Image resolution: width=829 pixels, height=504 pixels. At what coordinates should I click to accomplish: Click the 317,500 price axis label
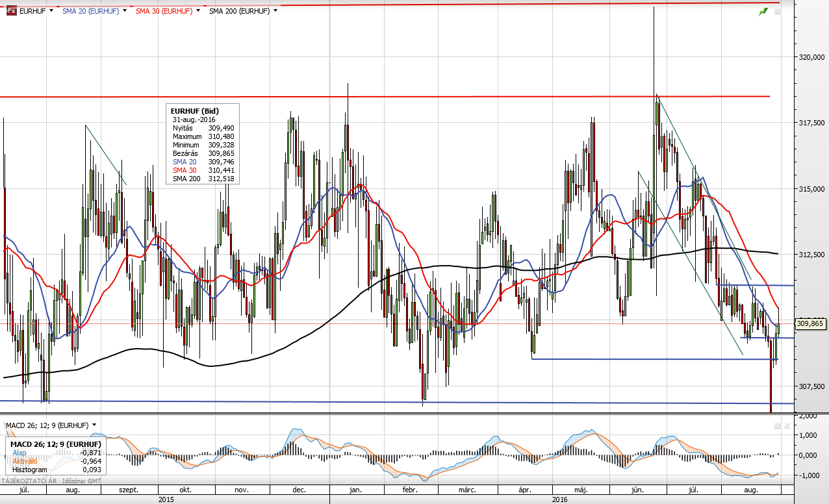tap(812, 123)
